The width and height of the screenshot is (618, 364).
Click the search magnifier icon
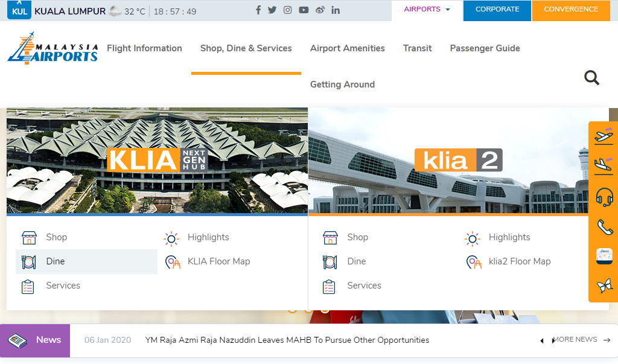coord(591,78)
